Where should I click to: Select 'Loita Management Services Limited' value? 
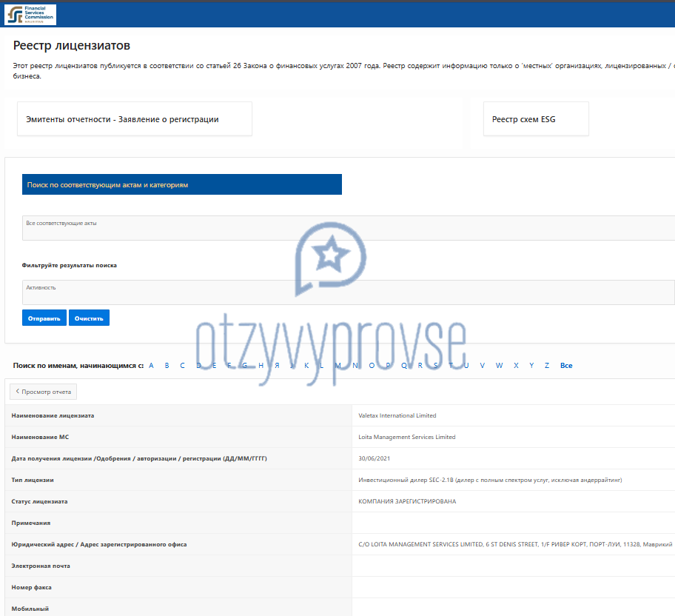point(407,437)
